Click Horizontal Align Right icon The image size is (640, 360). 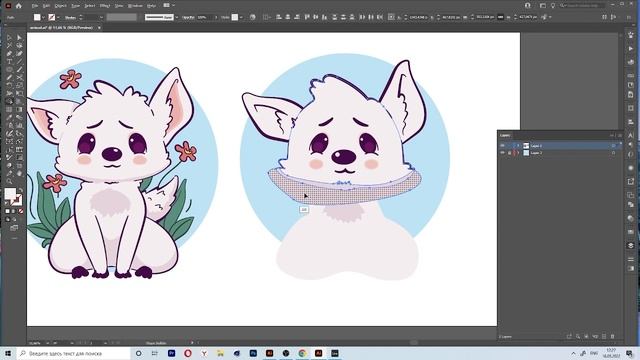tap(297, 17)
